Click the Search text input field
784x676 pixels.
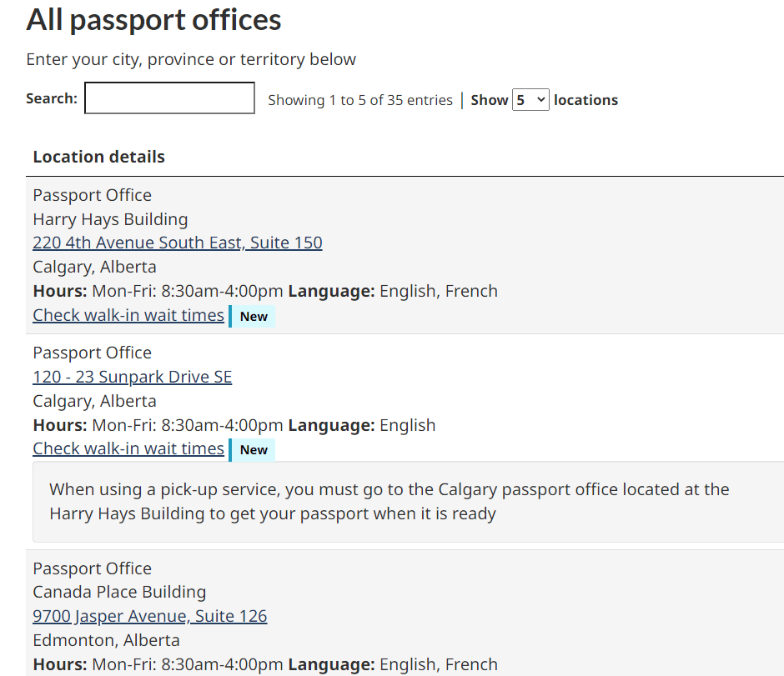(x=169, y=98)
